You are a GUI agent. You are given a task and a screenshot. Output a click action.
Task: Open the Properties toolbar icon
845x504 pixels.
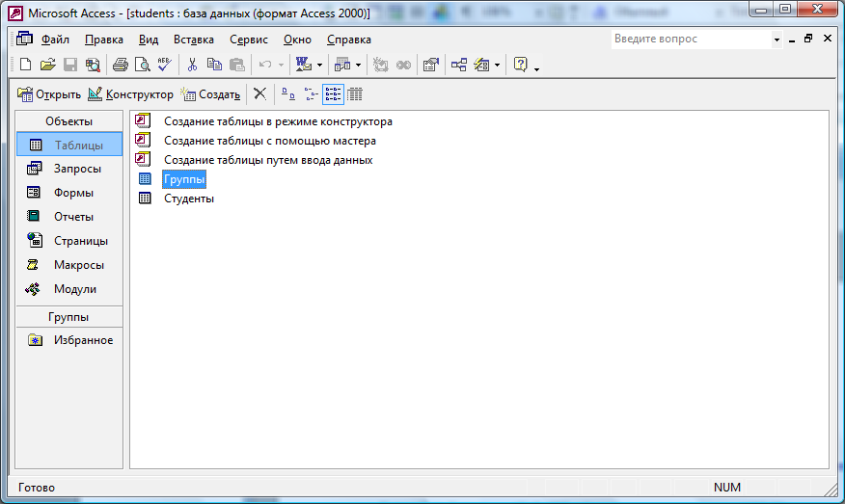click(x=430, y=65)
